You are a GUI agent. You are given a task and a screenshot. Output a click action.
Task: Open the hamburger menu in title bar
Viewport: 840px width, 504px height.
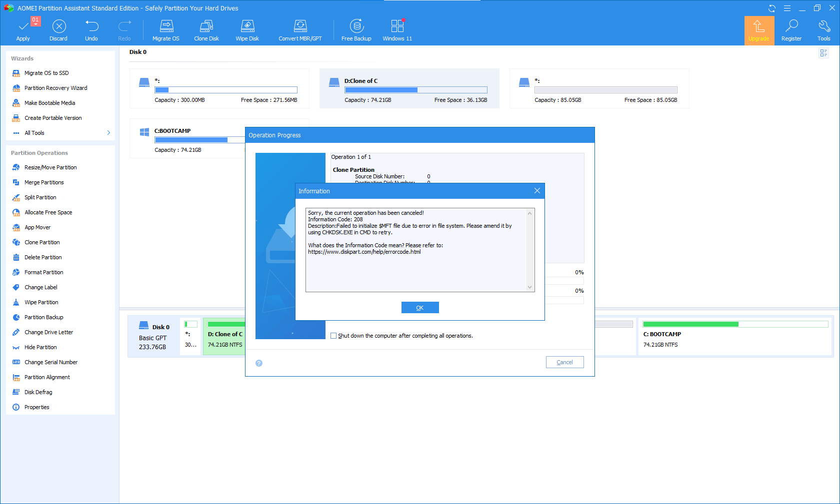tap(787, 8)
